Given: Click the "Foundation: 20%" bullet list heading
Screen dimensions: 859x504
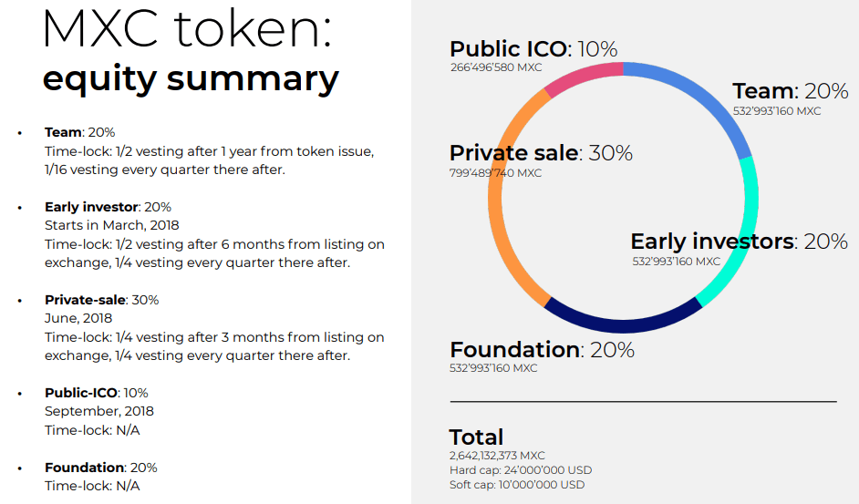Looking at the screenshot, I should (x=100, y=468).
